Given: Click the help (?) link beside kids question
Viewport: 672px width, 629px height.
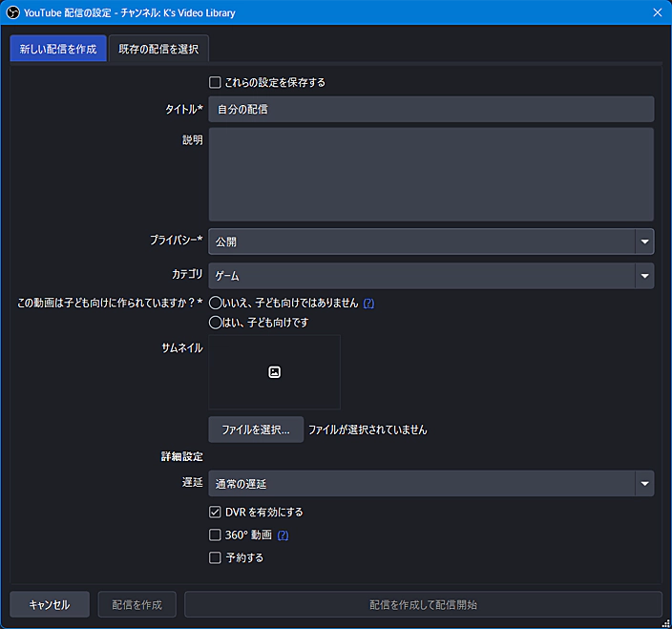Looking at the screenshot, I should click(368, 303).
